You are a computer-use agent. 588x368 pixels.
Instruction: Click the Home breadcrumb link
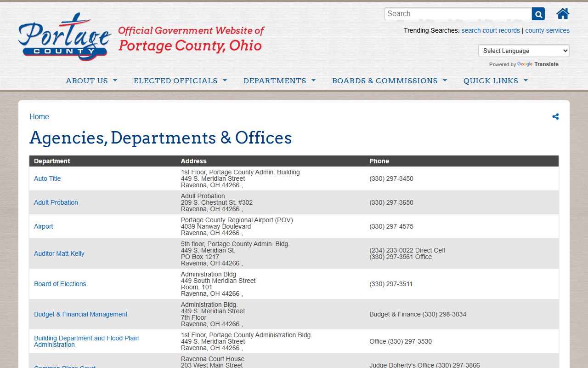39,116
